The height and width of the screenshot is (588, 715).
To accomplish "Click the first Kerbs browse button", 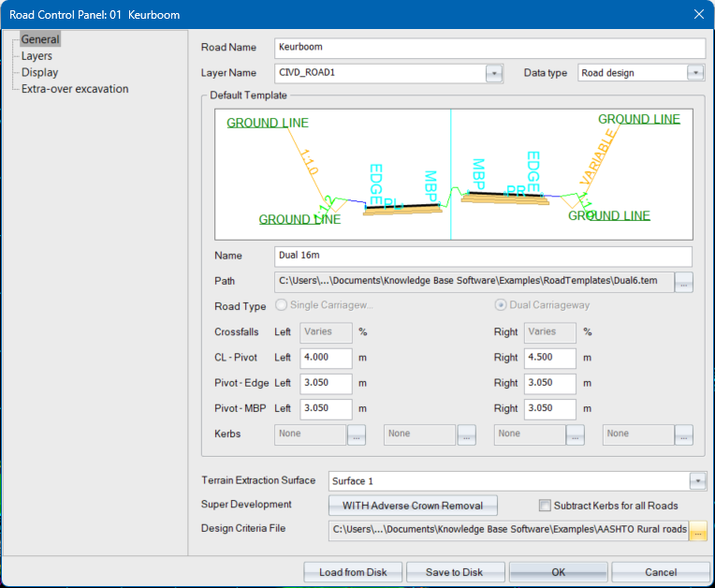I will click(x=357, y=434).
